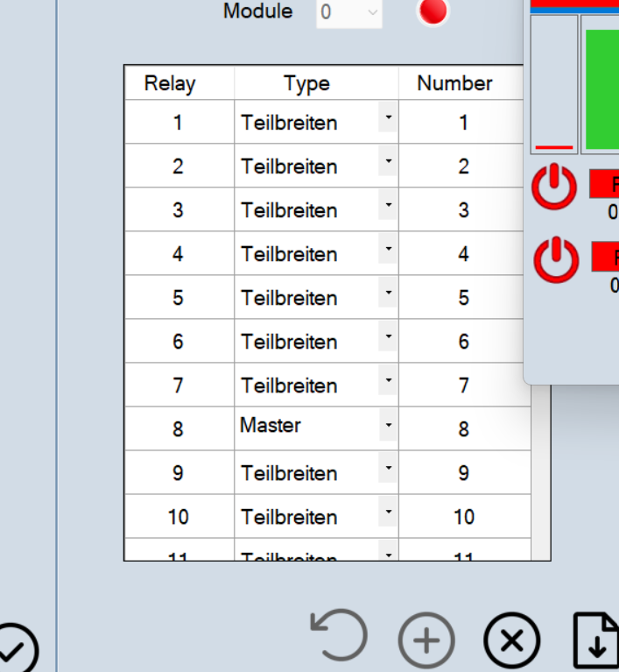Click the Type column header
Image resolution: width=619 pixels, height=672 pixels.
click(306, 83)
